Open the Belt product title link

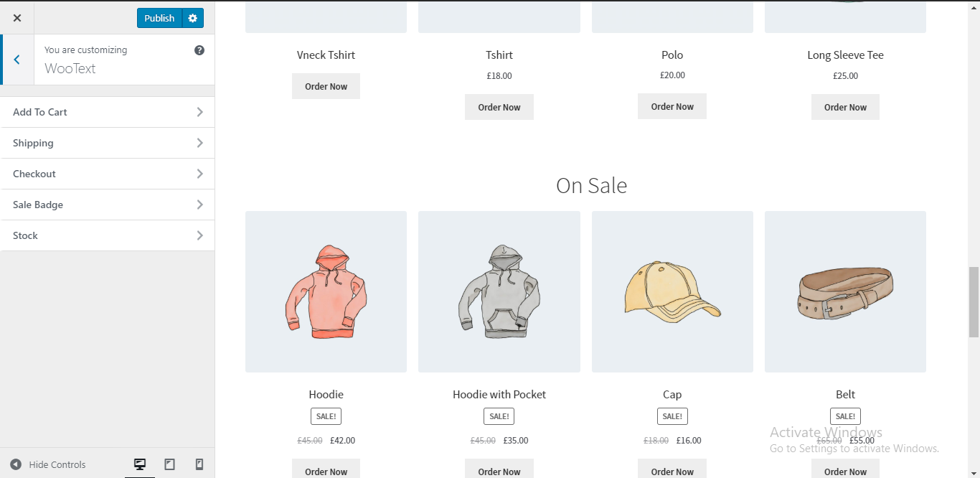[x=845, y=394]
